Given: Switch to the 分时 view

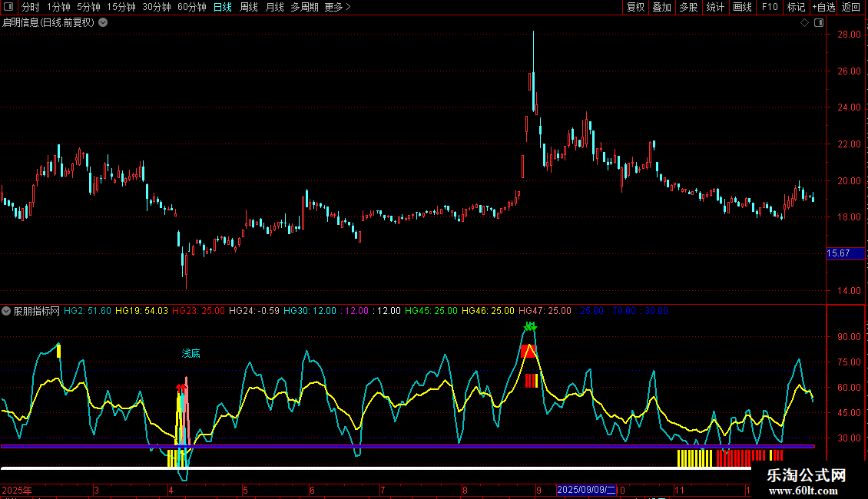Looking at the screenshot, I should [31, 7].
